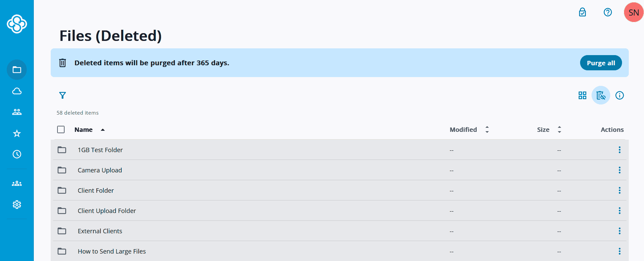Open the filter funnel icon
The height and width of the screenshot is (261, 644).
[x=63, y=95]
